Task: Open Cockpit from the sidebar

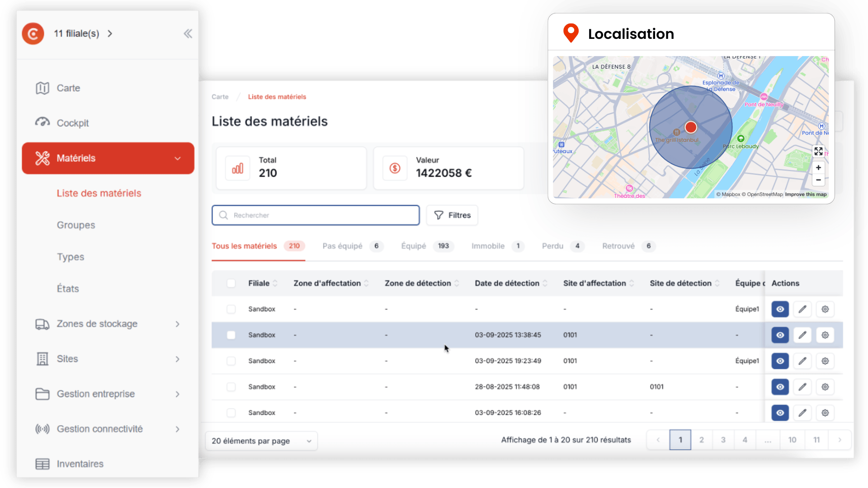Action: click(72, 123)
